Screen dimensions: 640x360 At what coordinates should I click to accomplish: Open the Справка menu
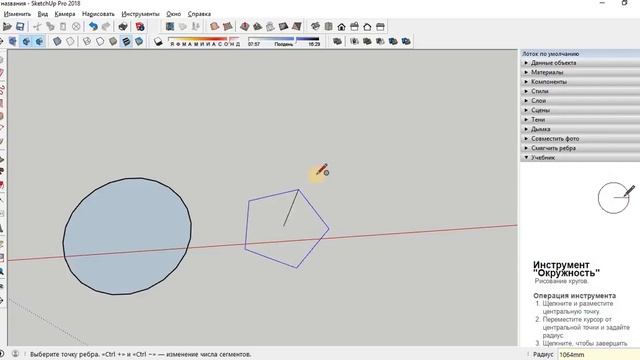coord(199,14)
